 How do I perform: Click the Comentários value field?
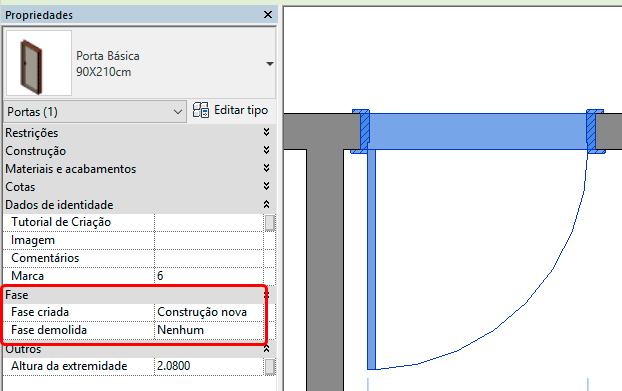click(x=209, y=258)
